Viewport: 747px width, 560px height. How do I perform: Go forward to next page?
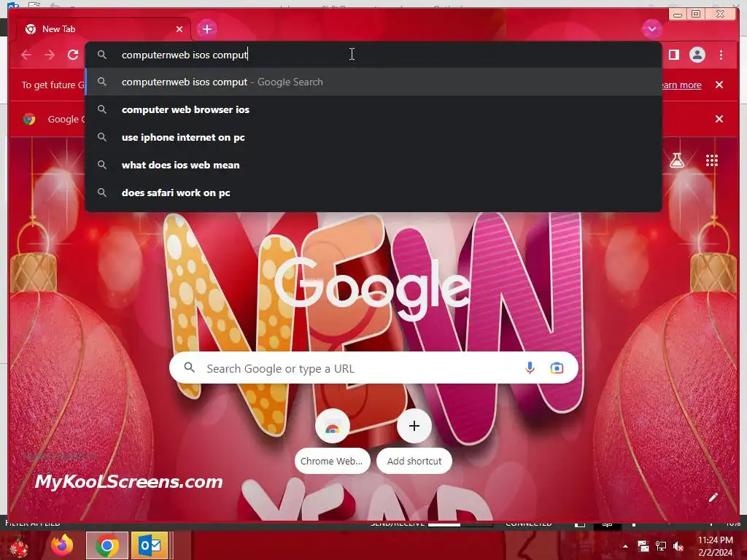[50, 55]
